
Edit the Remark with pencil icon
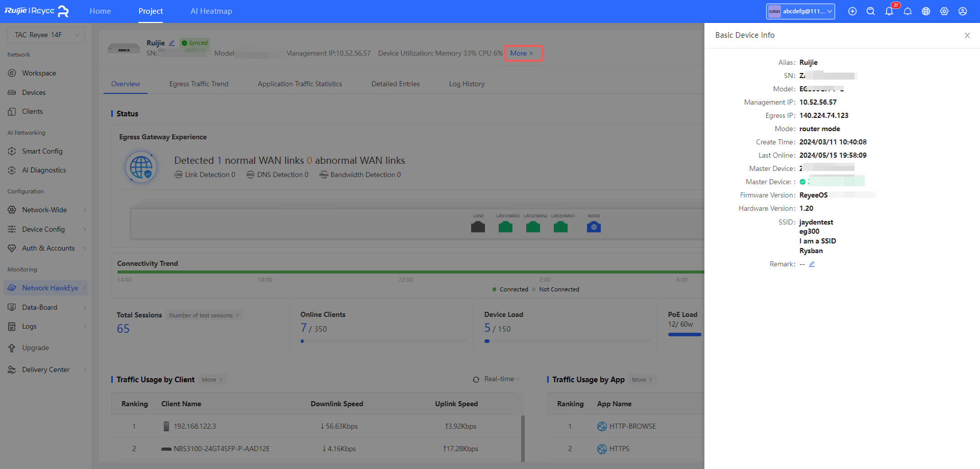tap(812, 264)
